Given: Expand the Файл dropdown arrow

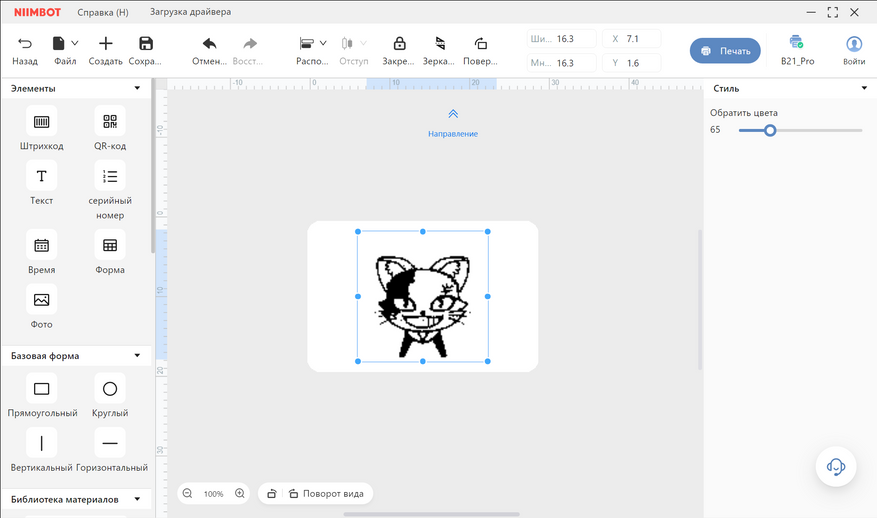Looking at the screenshot, I should 75,43.
